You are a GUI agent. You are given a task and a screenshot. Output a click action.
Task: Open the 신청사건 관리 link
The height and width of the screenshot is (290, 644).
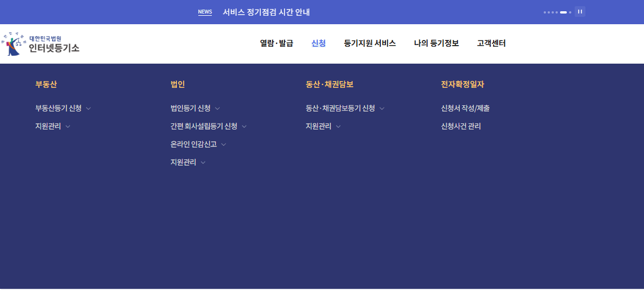click(x=461, y=127)
